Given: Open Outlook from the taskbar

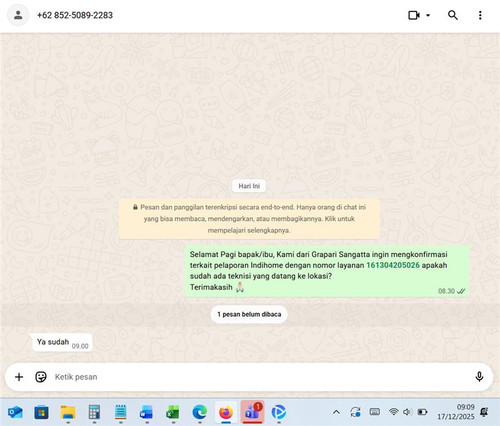Looking at the screenshot, I should coord(15,412).
